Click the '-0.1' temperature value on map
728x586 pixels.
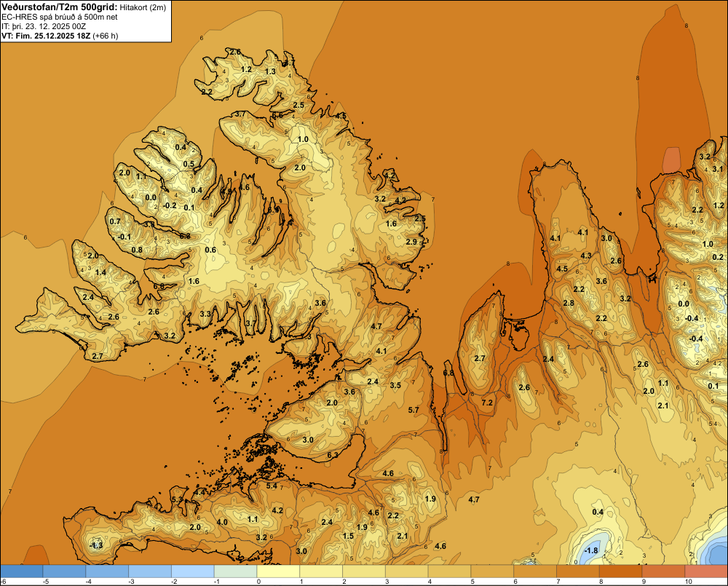(x=124, y=237)
